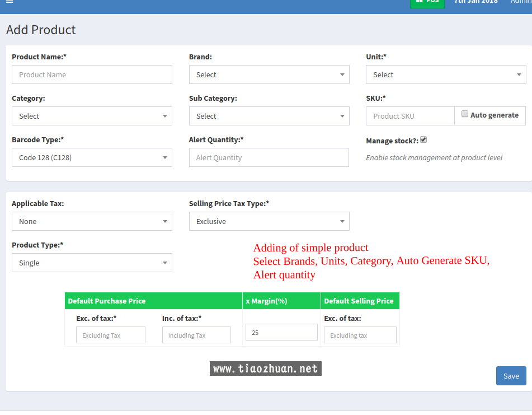
Task: Click the Margin percentage field
Action: (281, 332)
